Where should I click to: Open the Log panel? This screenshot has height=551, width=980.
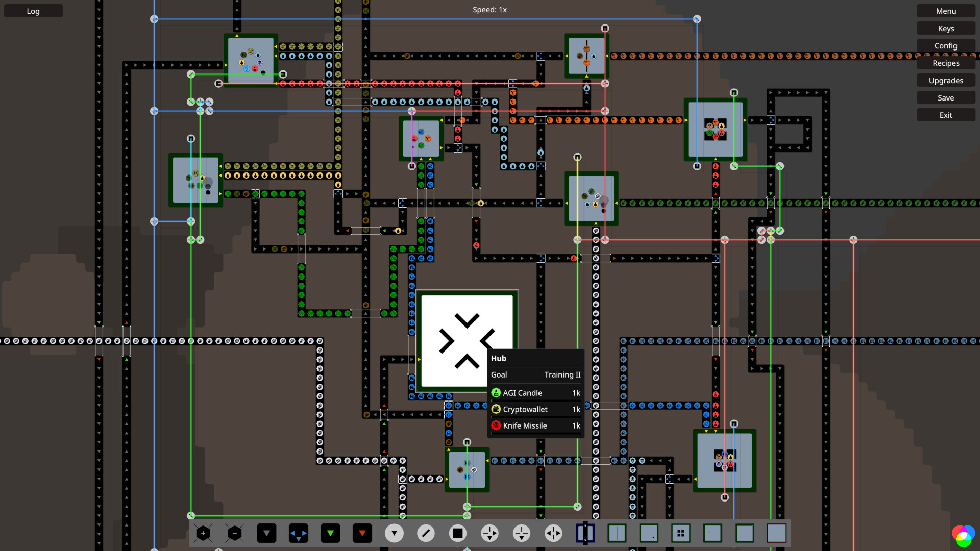33,11
